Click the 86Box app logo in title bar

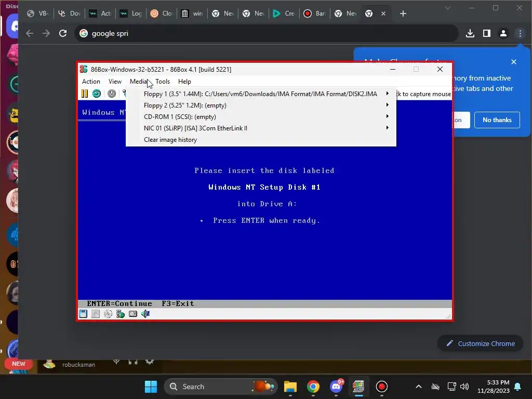(x=84, y=69)
